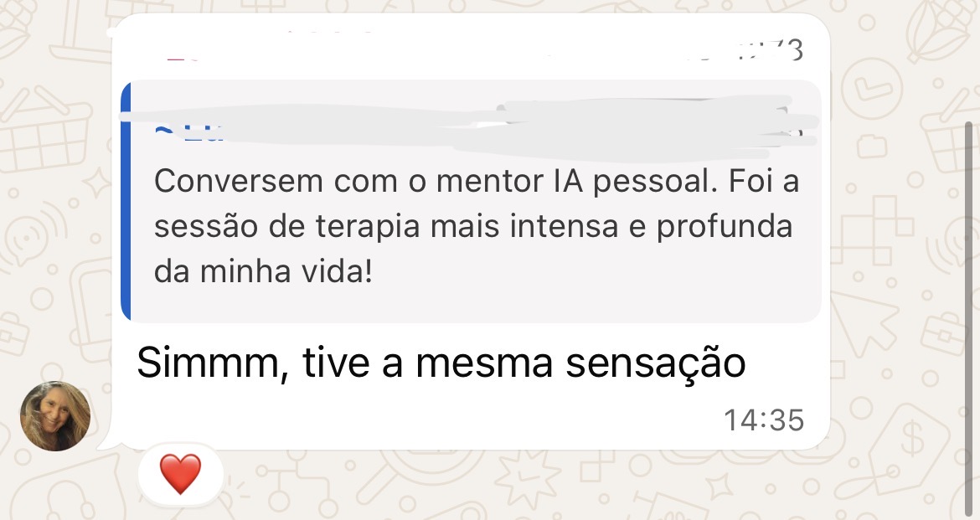980x520 pixels.
Task: Click the clock doodle in the wallpaper
Action: pyautogui.click(x=871, y=88)
